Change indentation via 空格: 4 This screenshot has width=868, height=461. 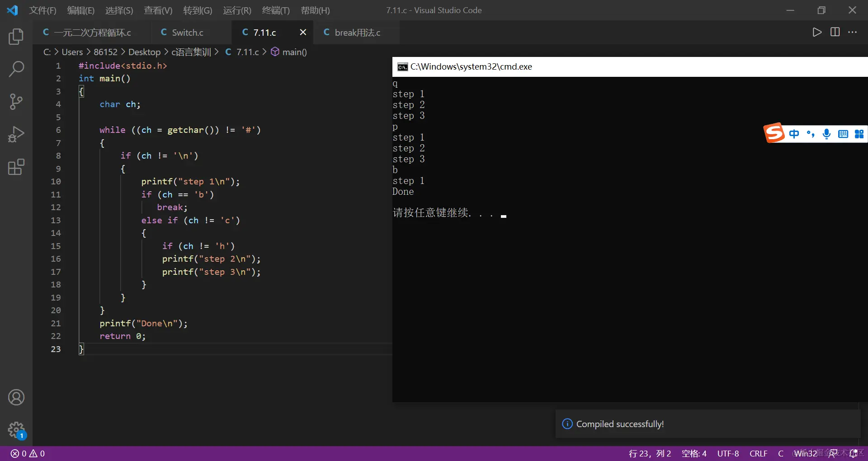click(x=694, y=453)
